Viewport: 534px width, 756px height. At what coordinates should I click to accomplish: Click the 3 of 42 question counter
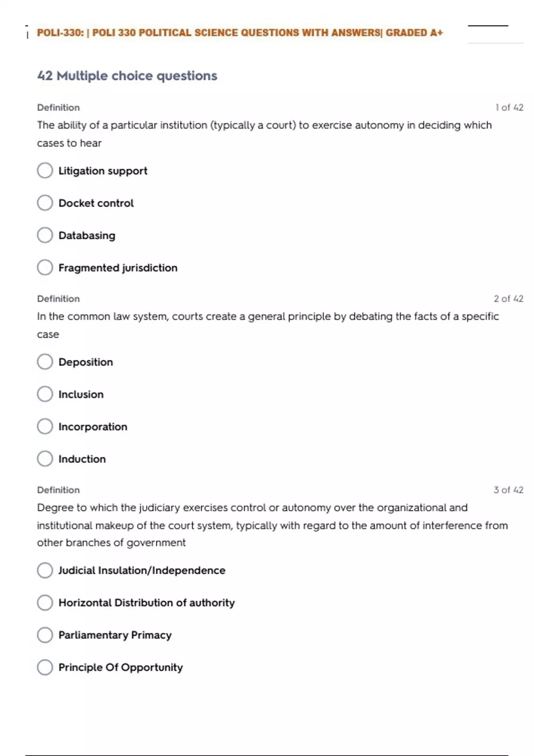(x=508, y=490)
